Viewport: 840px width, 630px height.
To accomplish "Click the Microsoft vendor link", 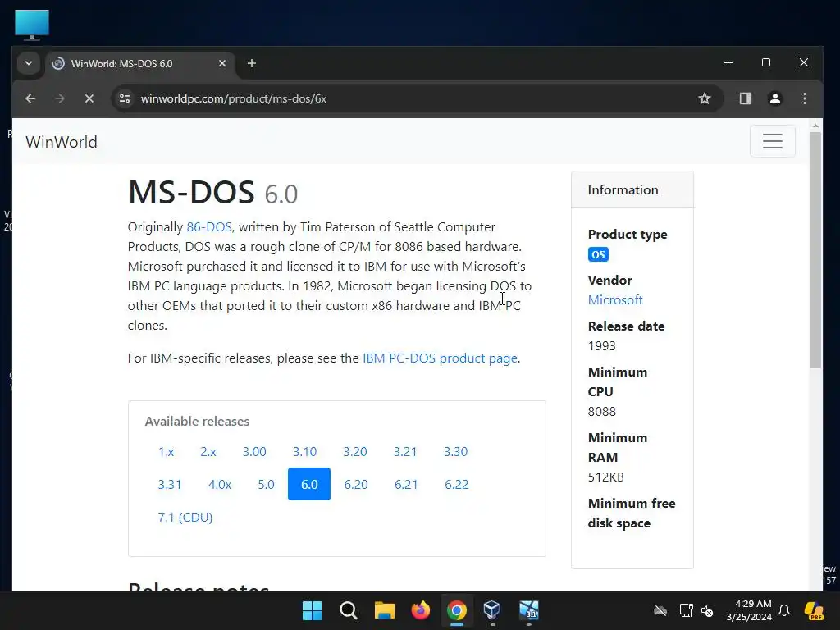I will pos(615,300).
